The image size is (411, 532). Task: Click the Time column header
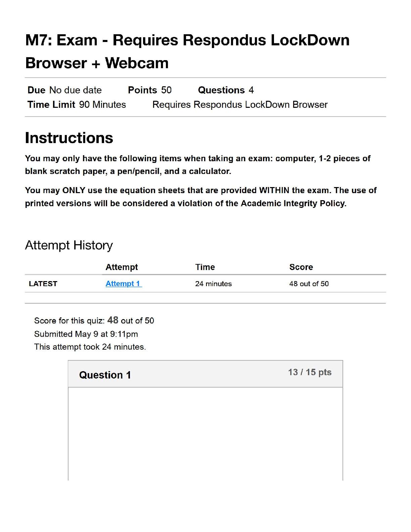pyautogui.click(x=205, y=267)
